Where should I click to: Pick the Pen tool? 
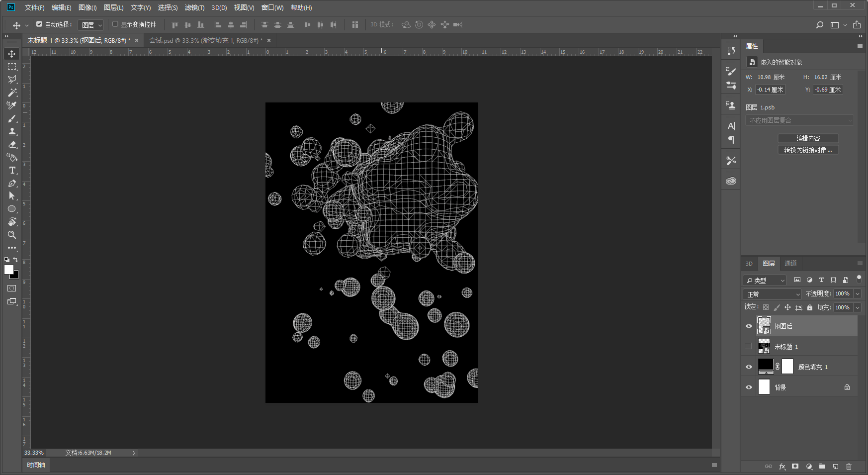point(12,183)
